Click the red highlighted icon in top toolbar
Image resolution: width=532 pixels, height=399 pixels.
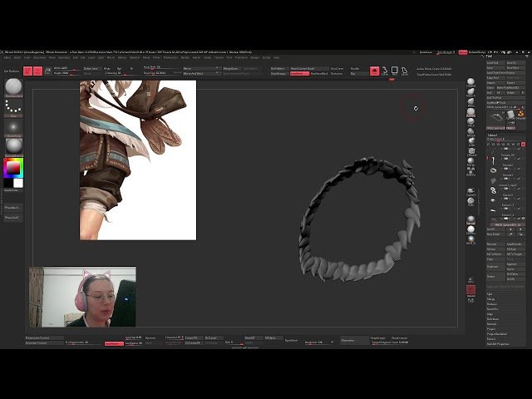pyautogui.click(x=375, y=71)
